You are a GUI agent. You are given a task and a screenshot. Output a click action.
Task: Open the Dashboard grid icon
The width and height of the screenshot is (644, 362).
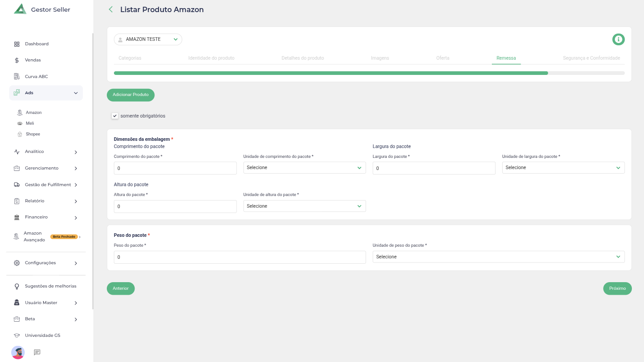click(17, 44)
